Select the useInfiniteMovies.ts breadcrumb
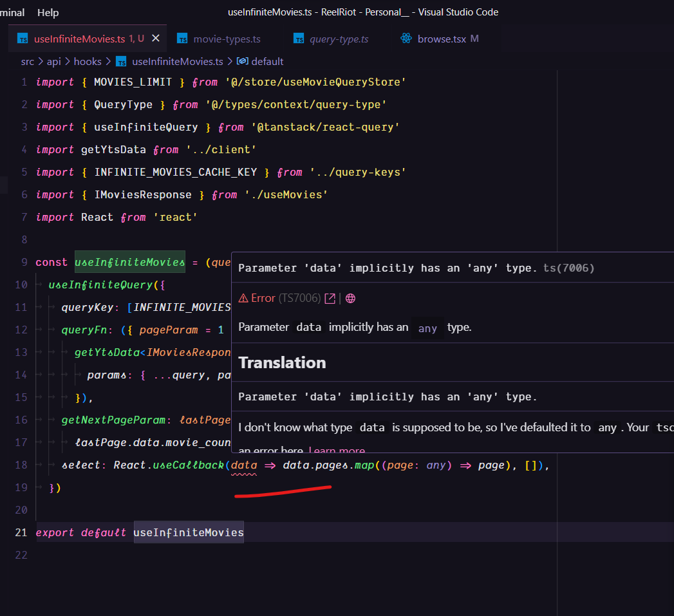The image size is (674, 616). [x=178, y=61]
